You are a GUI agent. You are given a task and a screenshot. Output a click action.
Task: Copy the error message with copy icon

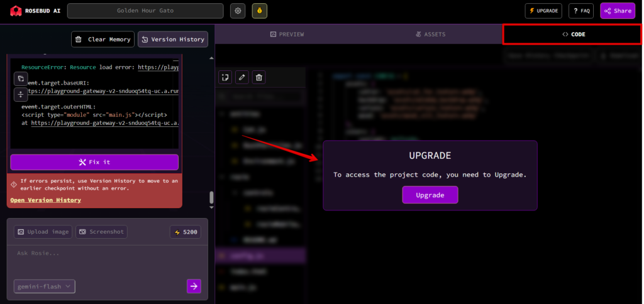pos(21,79)
